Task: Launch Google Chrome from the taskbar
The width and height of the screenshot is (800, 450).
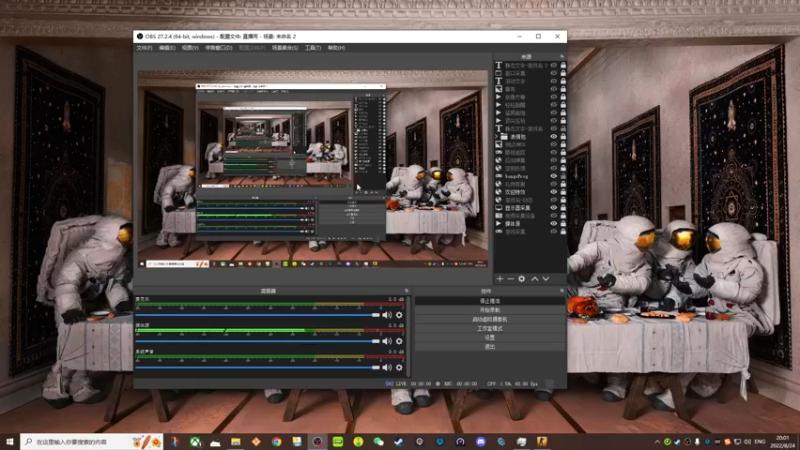Action: (277, 442)
